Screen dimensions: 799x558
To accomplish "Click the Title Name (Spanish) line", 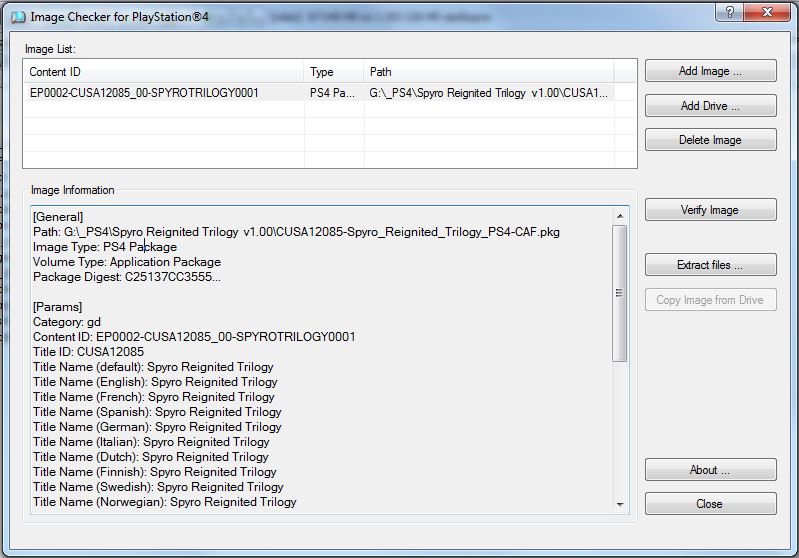I will point(157,412).
